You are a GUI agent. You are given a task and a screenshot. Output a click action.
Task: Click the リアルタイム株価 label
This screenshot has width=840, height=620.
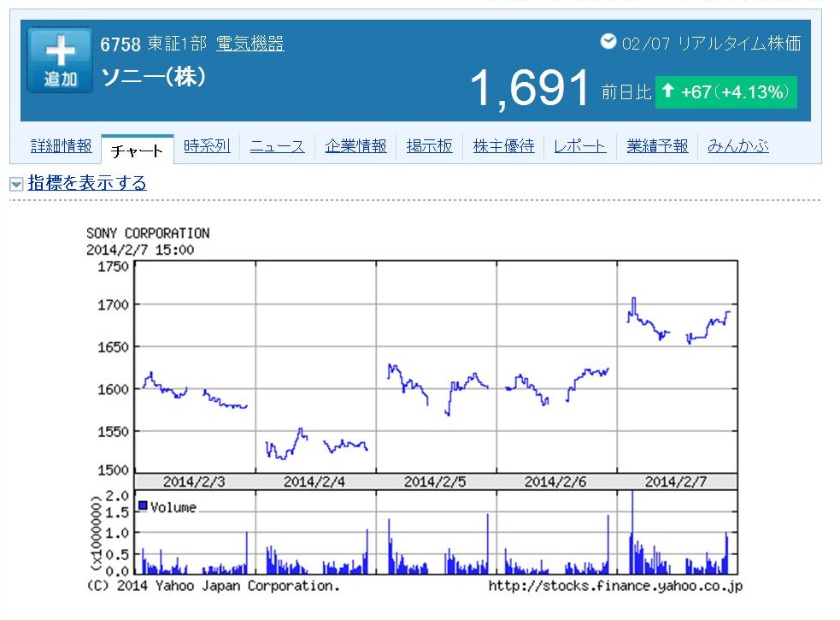coord(739,43)
